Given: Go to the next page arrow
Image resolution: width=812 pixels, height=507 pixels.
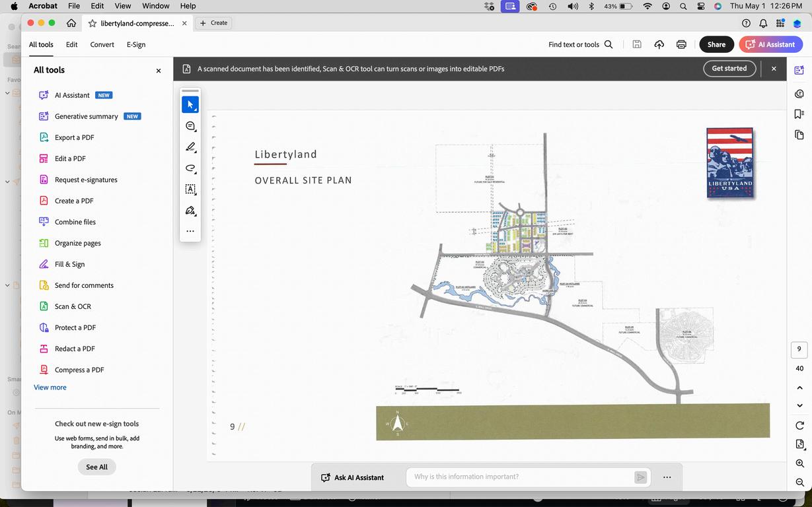Looking at the screenshot, I should [x=799, y=405].
